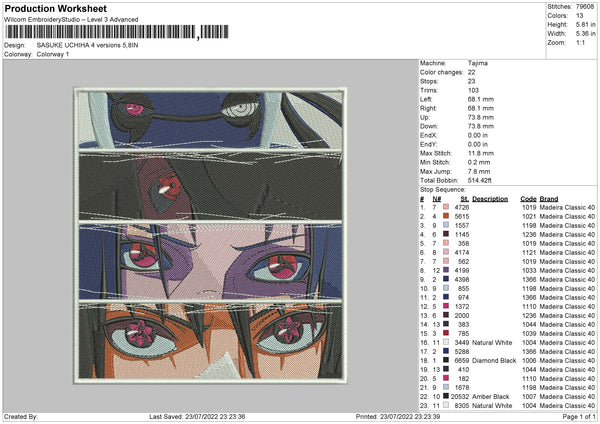Select the red swatch in the 785 stitches row
Screen dimensions: 600x424
446,333
